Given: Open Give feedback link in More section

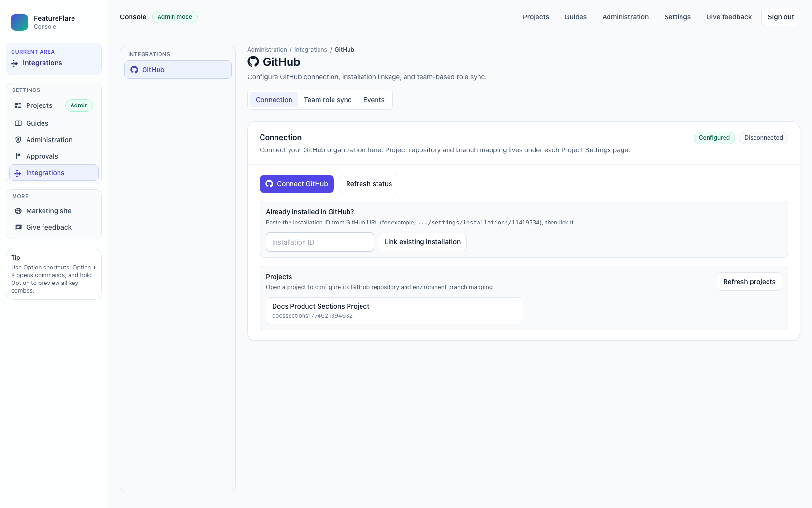Looking at the screenshot, I should pos(54,227).
